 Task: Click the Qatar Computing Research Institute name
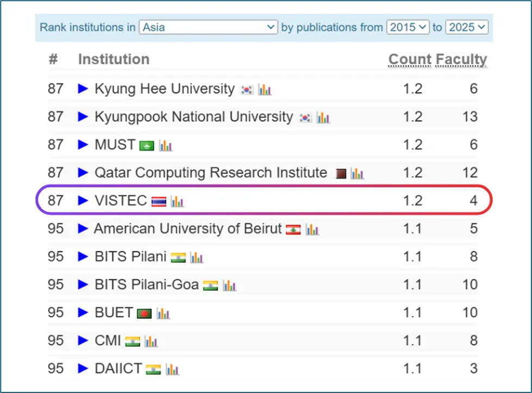[x=211, y=173]
